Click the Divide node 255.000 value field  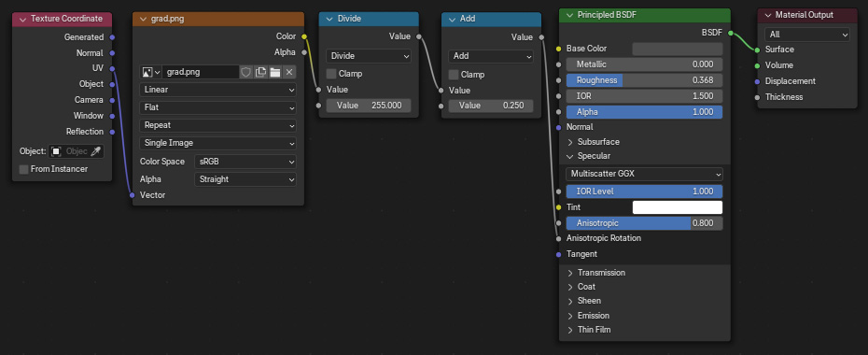click(369, 106)
